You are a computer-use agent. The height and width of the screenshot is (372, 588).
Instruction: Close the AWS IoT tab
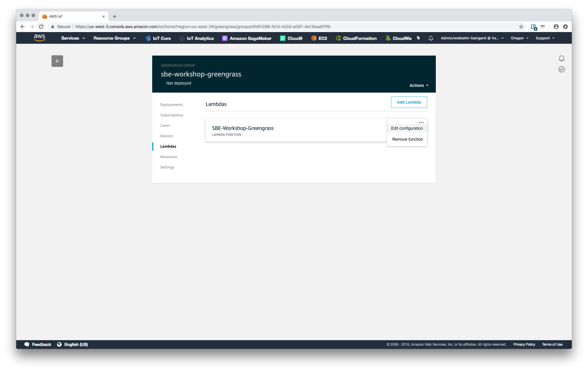click(x=104, y=17)
